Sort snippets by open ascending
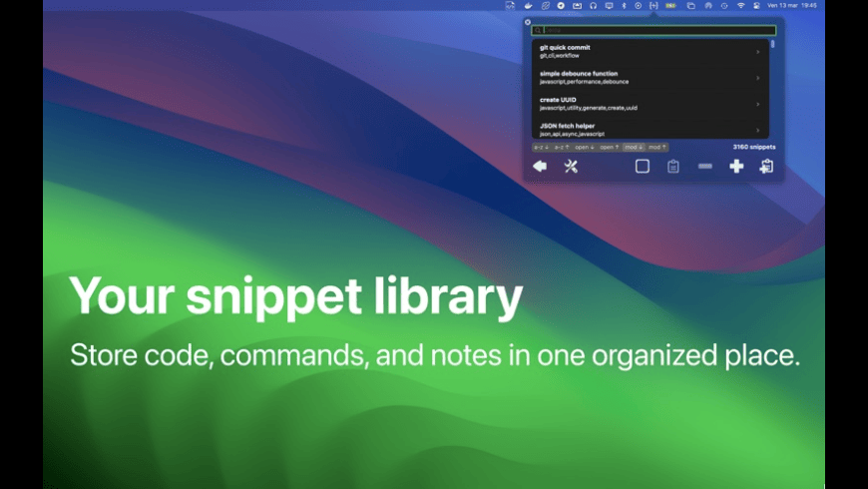This screenshot has height=489, width=868. tap(610, 148)
